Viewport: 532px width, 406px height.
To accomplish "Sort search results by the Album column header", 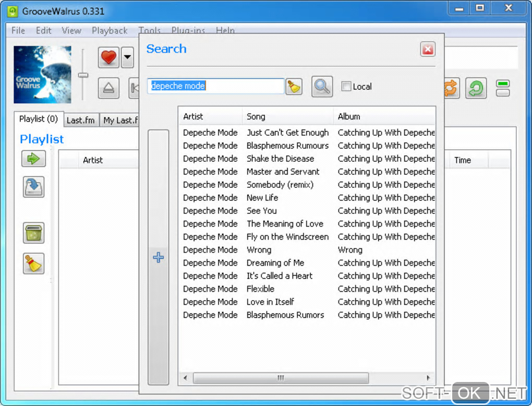I will tap(384, 116).
